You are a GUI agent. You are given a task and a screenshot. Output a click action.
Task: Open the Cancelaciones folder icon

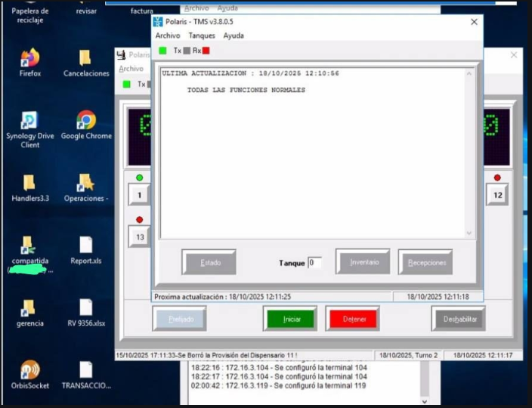point(85,59)
